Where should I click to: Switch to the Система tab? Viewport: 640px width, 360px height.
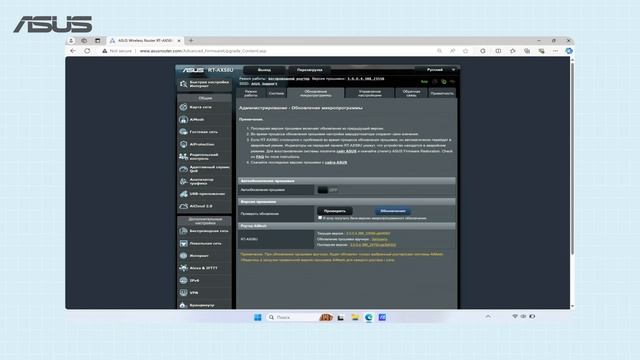[x=276, y=93]
